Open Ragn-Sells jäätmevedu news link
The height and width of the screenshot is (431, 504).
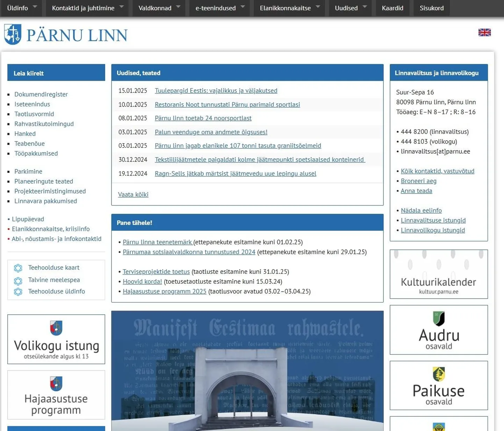click(236, 174)
